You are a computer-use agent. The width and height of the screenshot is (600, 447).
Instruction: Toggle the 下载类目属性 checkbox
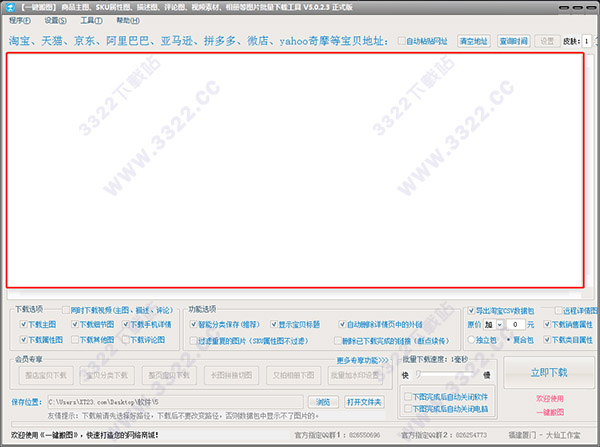tap(548, 339)
